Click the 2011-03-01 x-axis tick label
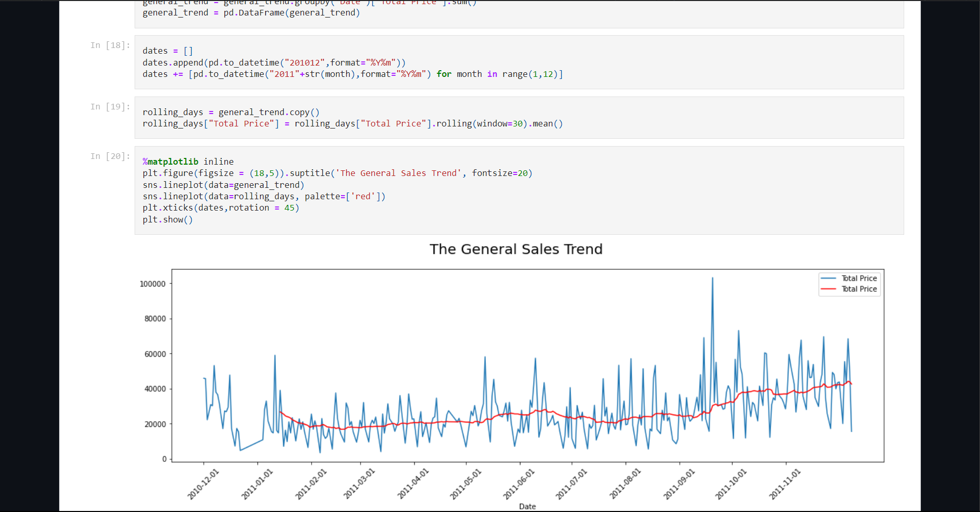This screenshot has width=980, height=512. pyautogui.click(x=359, y=485)
